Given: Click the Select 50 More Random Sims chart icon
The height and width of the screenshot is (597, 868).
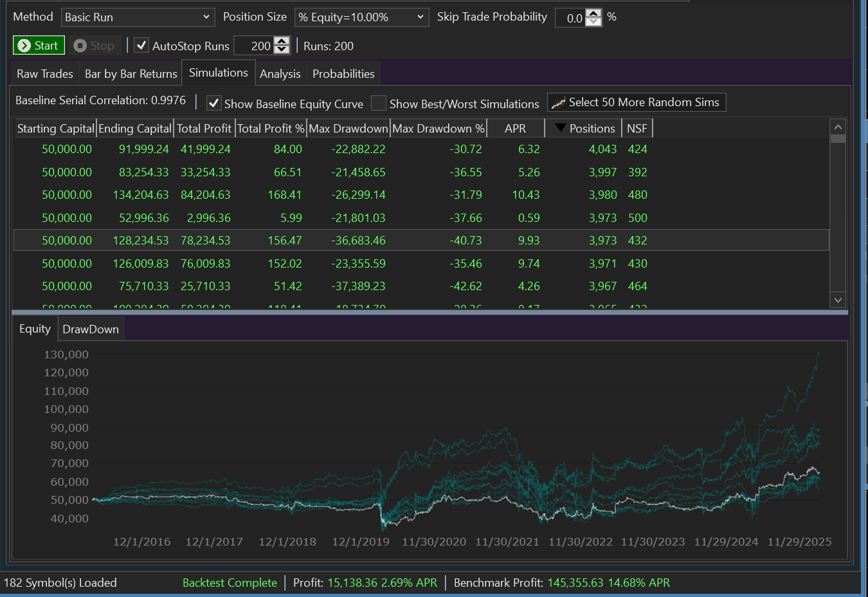Looking at the screenshot, I should click(x=558, y=103).
